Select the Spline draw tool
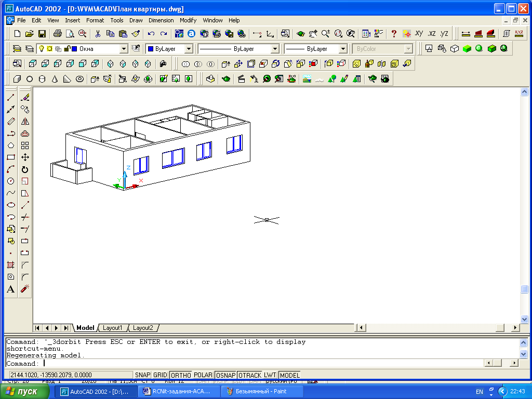The image size is (532, 399). tap(10, 193)
